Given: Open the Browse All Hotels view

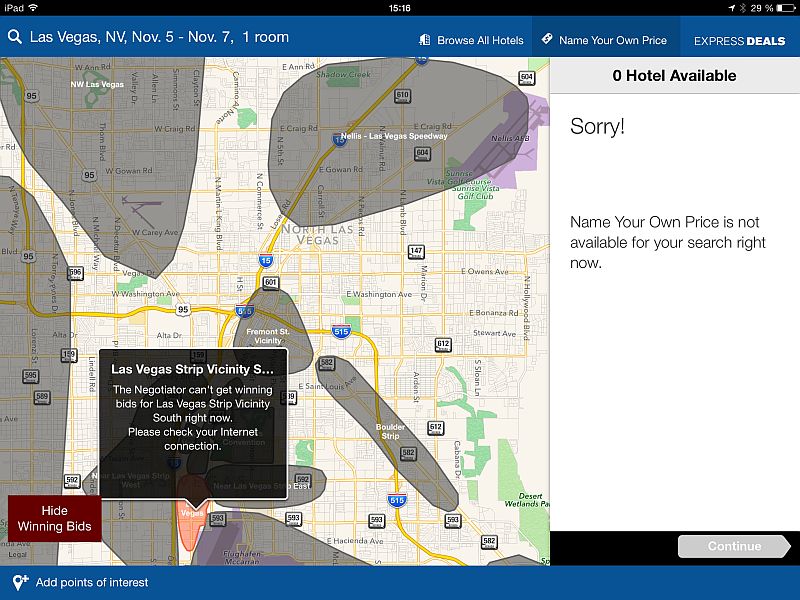Looking at the screenshot, I should pos(471,41).
